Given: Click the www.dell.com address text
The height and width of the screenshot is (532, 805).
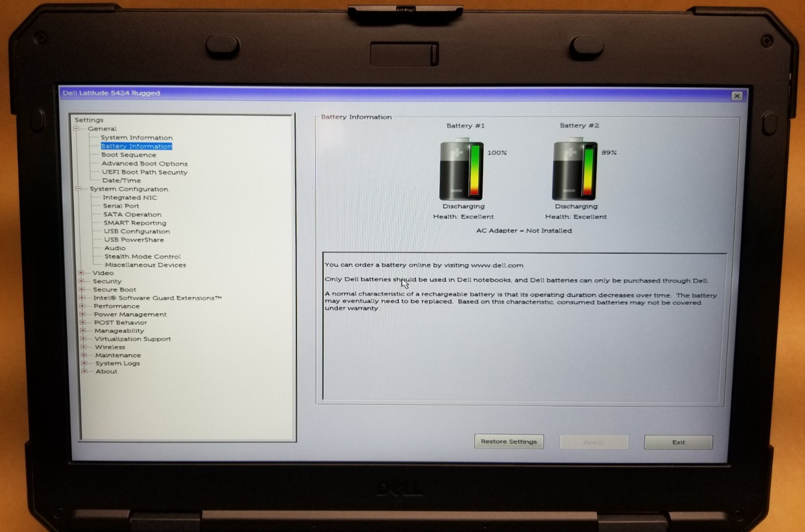Looking at the screenshot, I should click(x=497, y=265).
